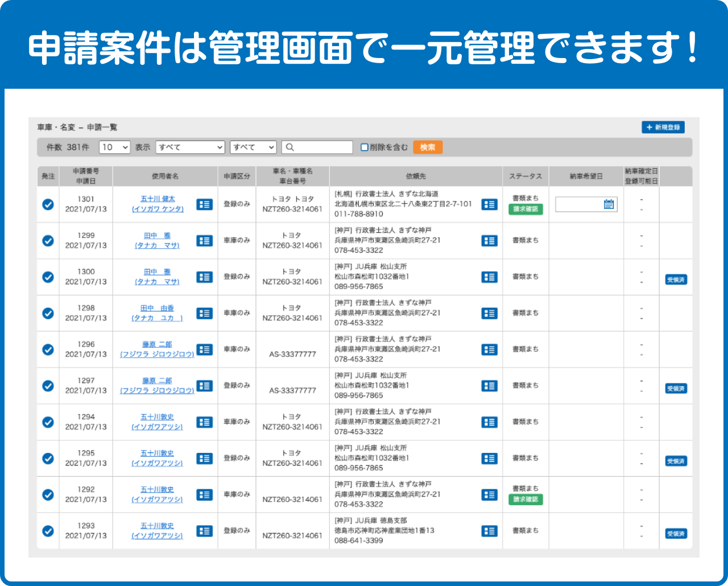Viewport: 728px width, 586px height.
Task: Click 受領済 button in row 1295
Action: (x=676, y=461)
